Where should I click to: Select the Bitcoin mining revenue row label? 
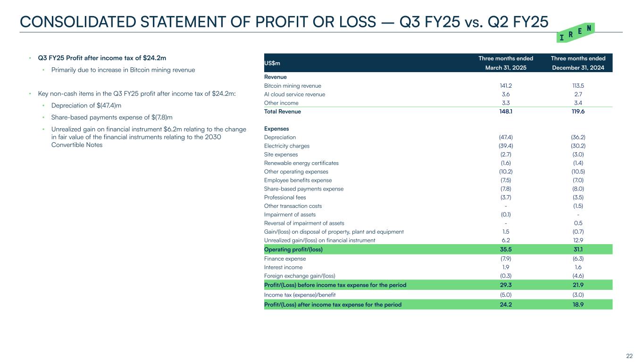point(293,86)
